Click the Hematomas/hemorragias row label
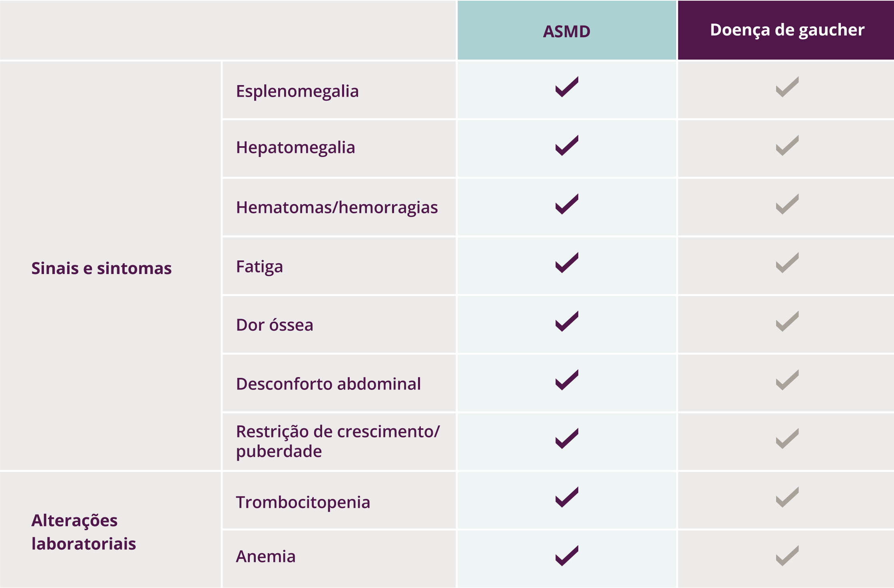894x588 pixels. tap(337, 208)
